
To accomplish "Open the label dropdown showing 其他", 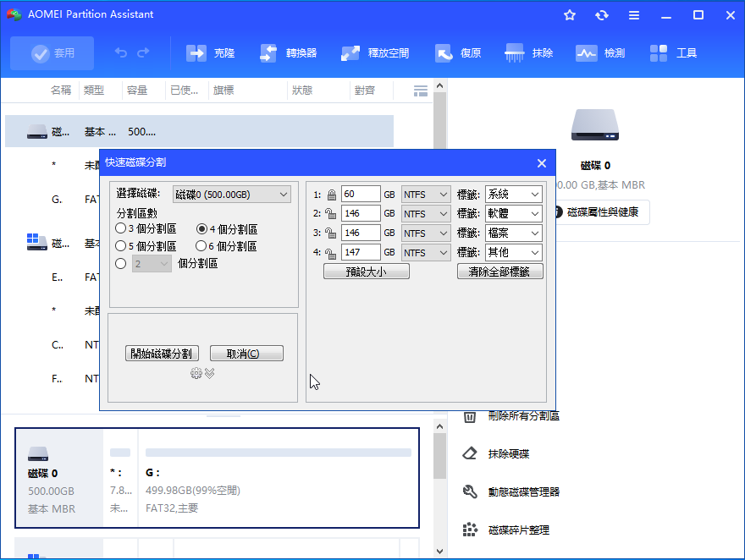I will point(514,252).
